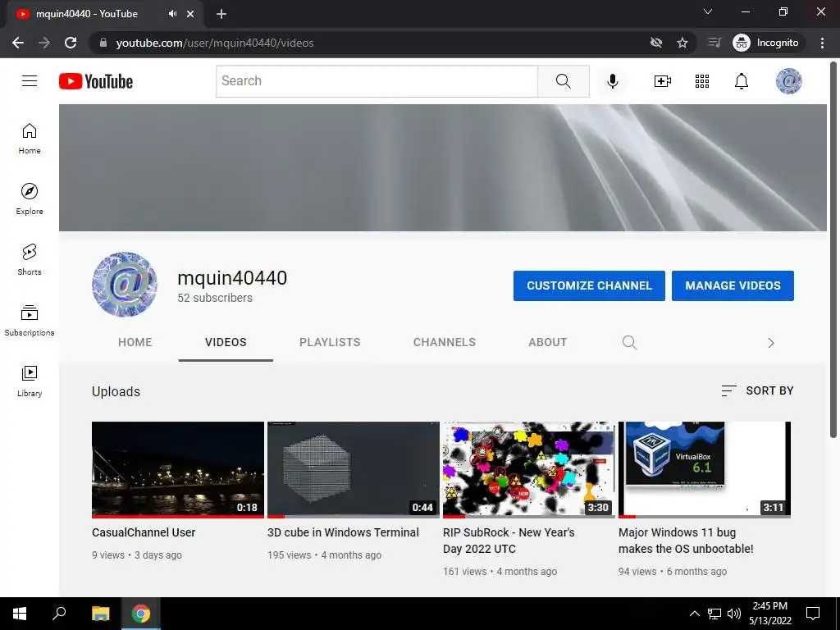Open Windows taskbar search

(x=59, y=614)
